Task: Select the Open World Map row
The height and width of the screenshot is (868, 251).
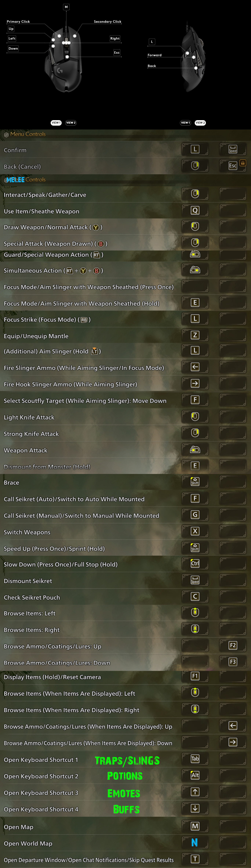Action: coord(28,843)
